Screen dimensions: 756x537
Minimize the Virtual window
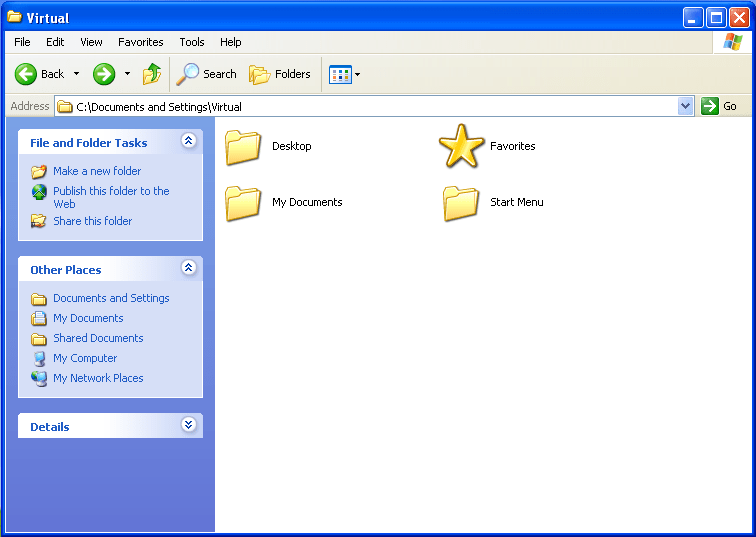click(693, 18)
